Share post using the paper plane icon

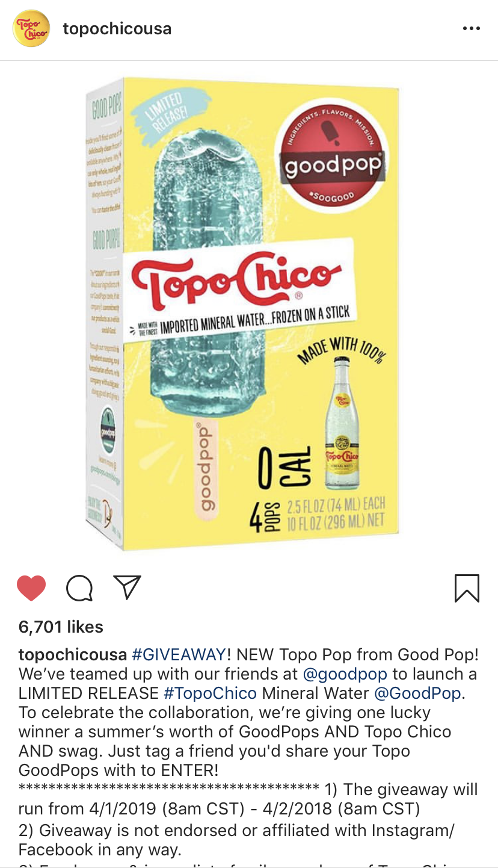127,587
